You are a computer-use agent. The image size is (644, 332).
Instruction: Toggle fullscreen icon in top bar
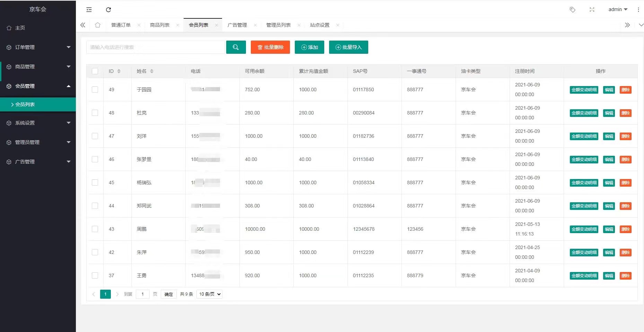(x=592, y=10)
